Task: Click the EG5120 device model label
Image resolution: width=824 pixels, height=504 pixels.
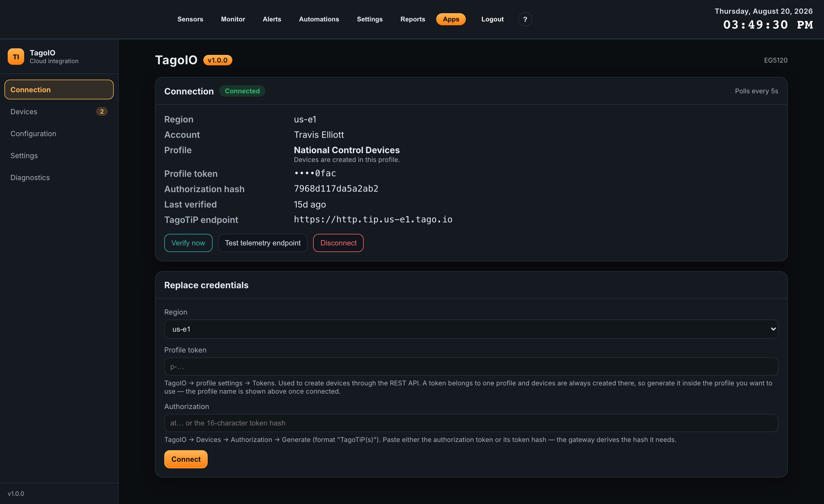Action: 775,60
